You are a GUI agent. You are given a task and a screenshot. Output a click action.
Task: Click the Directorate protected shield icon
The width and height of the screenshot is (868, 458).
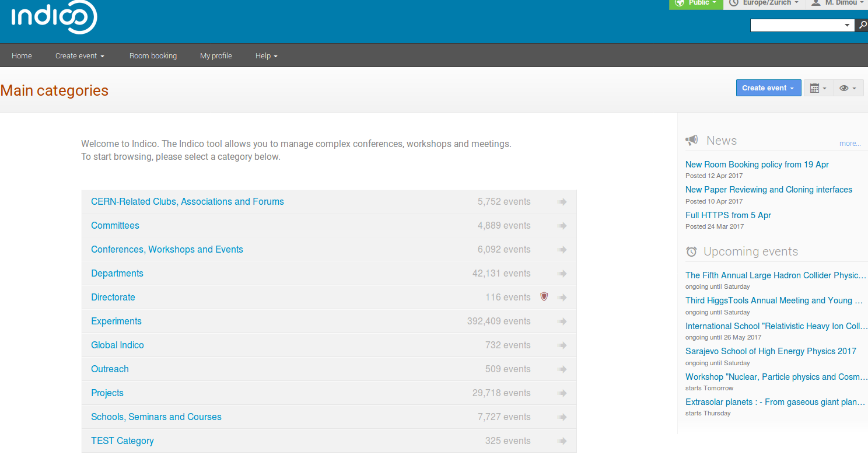click(544, 297)
